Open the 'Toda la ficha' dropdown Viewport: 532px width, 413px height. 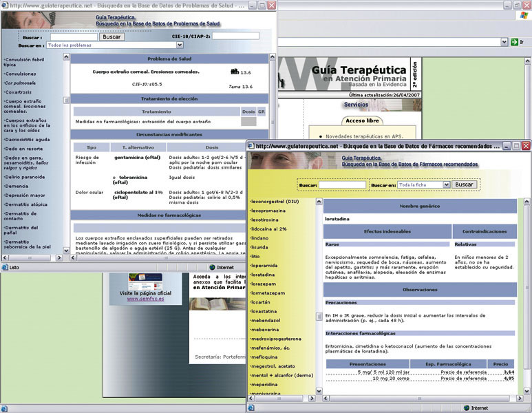coord(447,184)
